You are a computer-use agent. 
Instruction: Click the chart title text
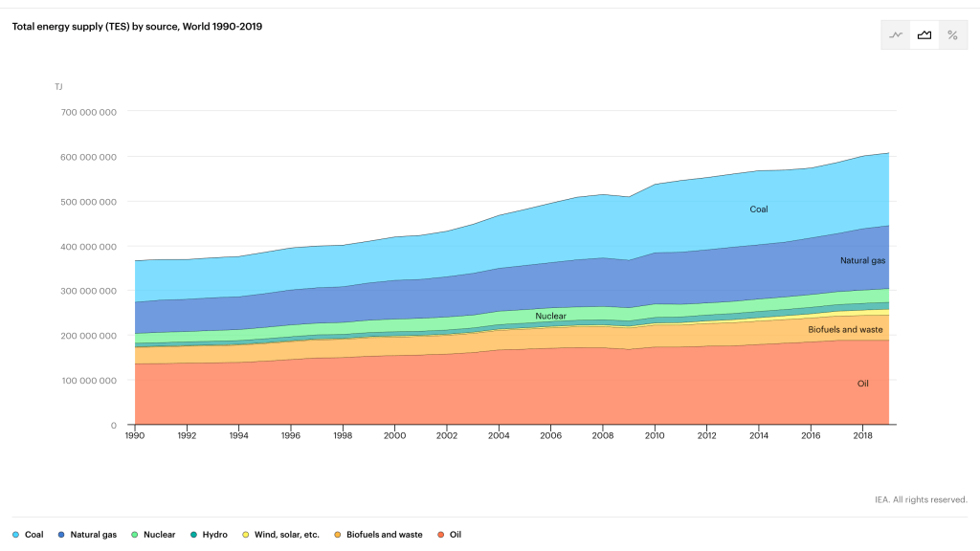pyautogui.click(x=137, y=27)
